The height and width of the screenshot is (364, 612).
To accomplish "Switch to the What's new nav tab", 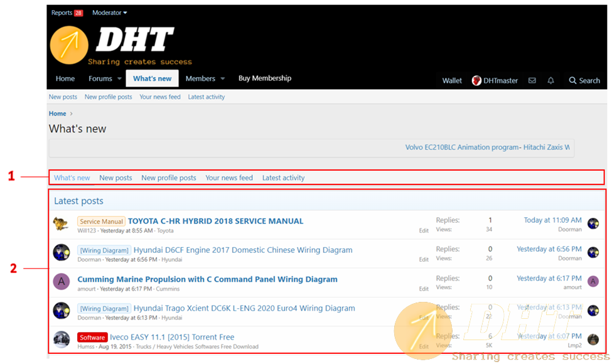I will 152,78.
